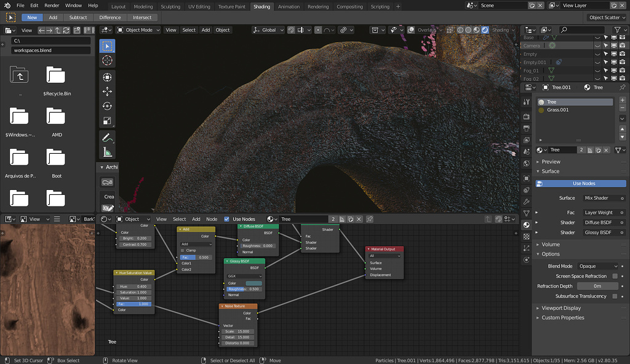
Task: Open the Output properties tab with printer icon
Action: coord(527,128)
